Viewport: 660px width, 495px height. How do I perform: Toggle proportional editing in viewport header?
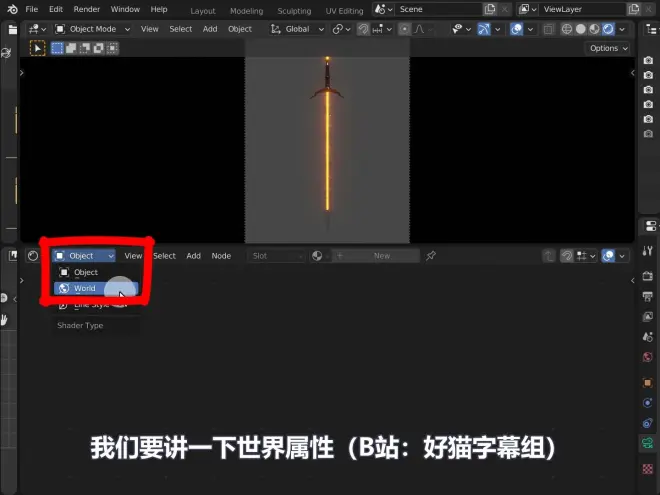(404, 29)
